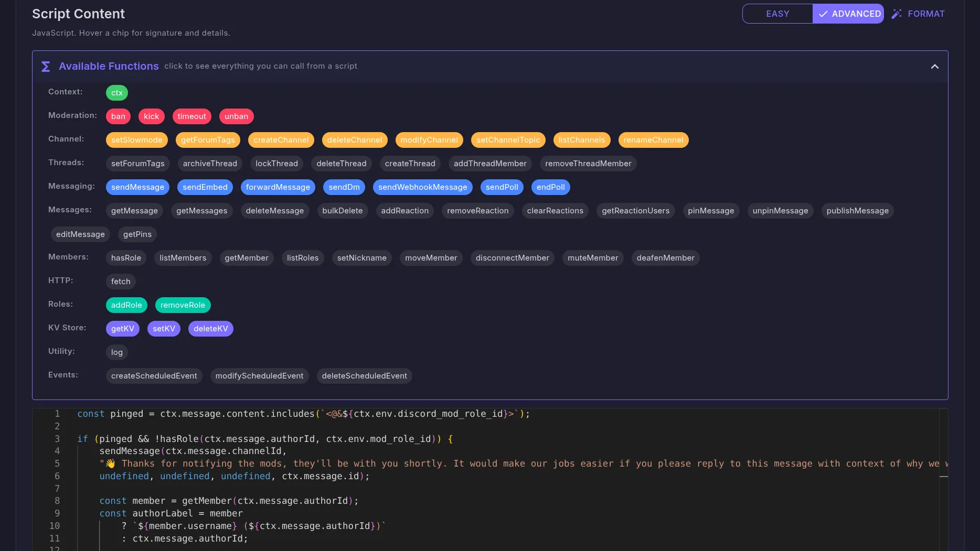Screen dimensions: 980x551
Task: Click the unpinMessage chip
Action: [x=780, y=211]
